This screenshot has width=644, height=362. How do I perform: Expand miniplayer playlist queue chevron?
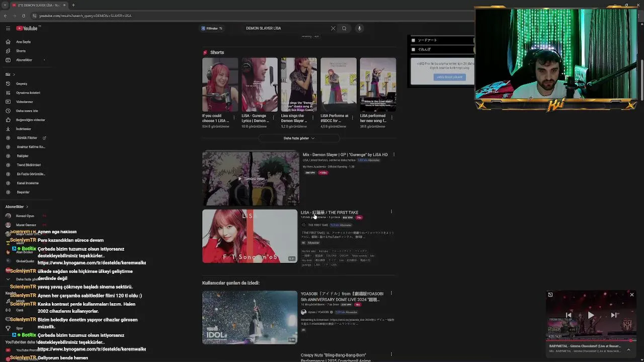coord(628,349)
